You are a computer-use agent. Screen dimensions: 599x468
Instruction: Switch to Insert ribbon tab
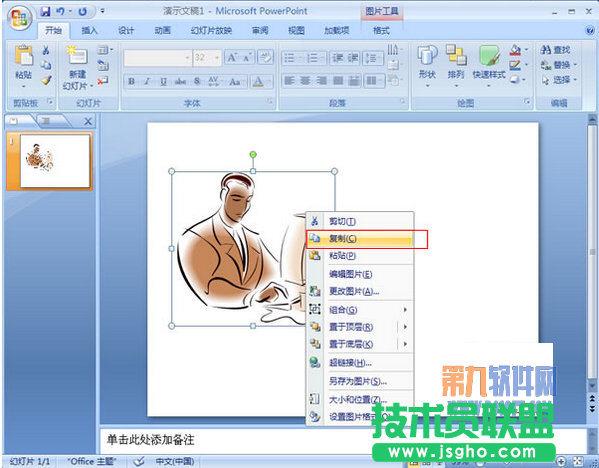89,31
